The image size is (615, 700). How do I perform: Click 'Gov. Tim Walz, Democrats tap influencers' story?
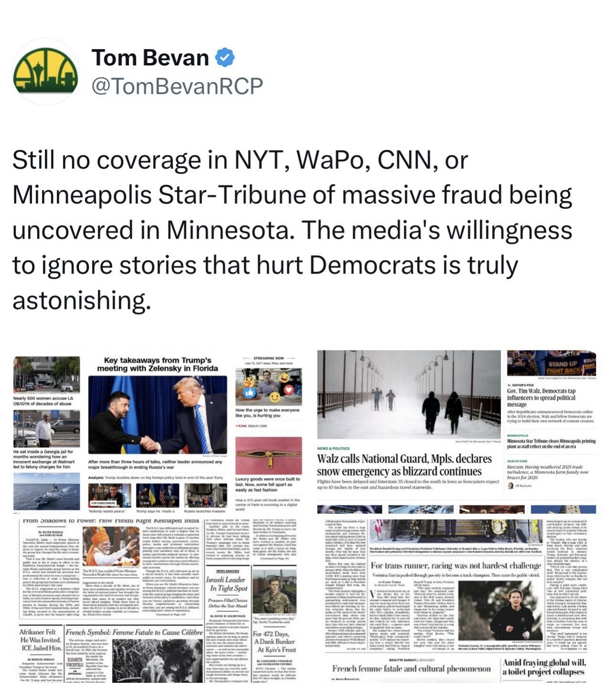541,397
